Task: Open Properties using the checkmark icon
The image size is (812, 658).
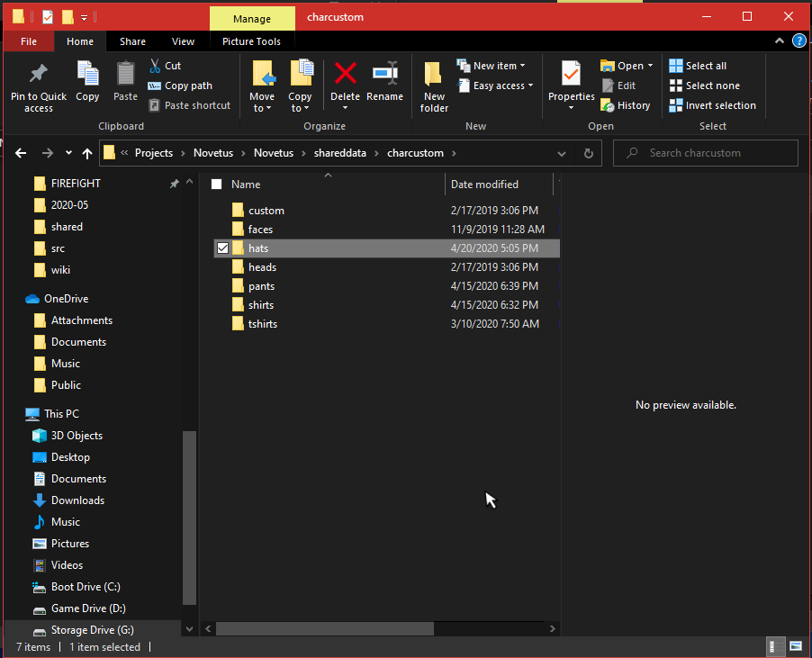Action: pyautogui.click(x=571, y=74)
